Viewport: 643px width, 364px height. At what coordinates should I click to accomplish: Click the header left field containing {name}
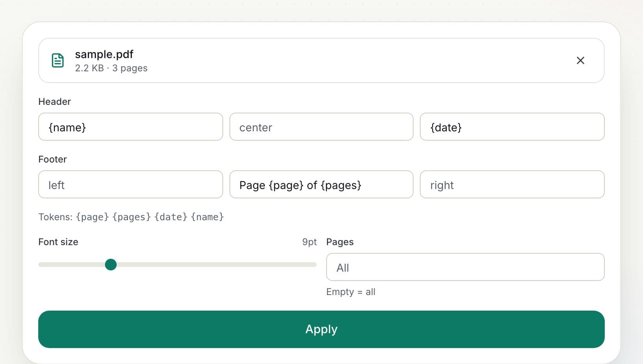click(x=130, y=127)
